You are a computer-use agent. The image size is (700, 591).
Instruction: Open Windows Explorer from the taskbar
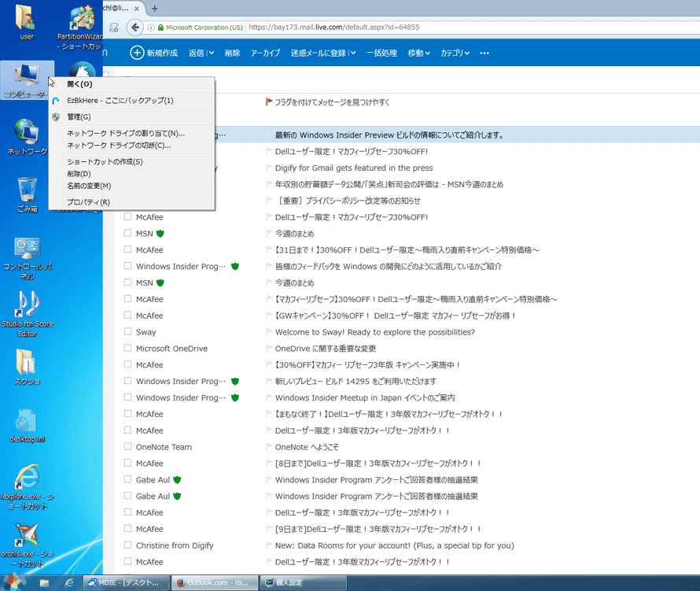[44, 582]
